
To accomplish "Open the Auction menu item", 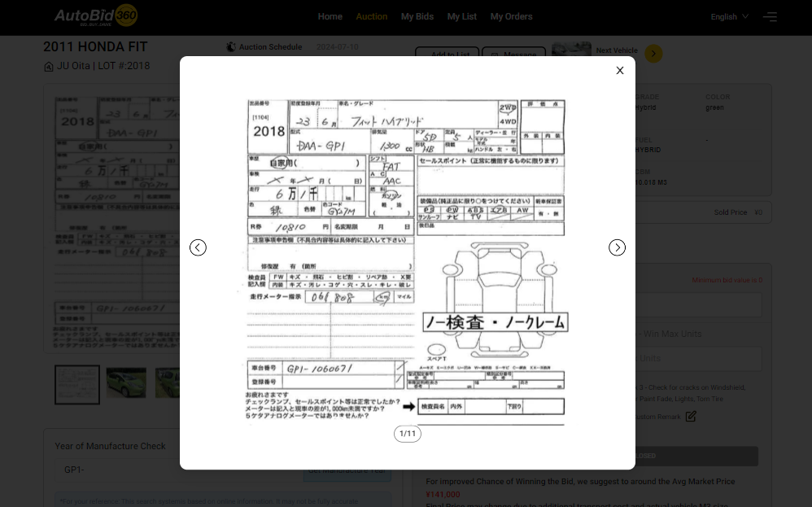I will tap(371, 16).
